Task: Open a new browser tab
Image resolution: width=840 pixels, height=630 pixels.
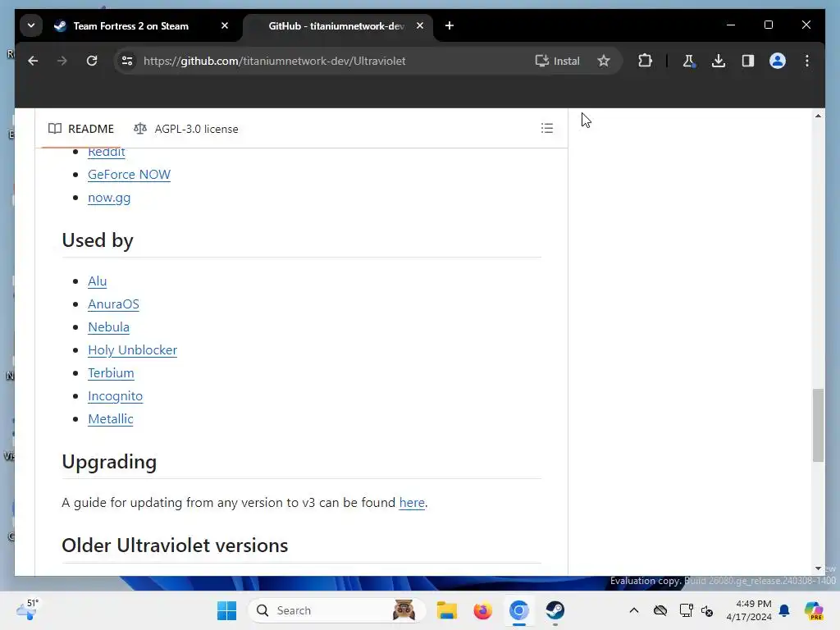Action: pyautogui.click(x=450, y=25)
